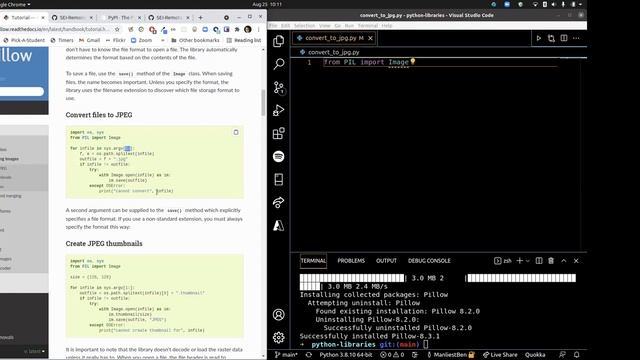Open Google Chrome app menu in top bar
Viewport: 640px width, 360px height.
[15, 4]
